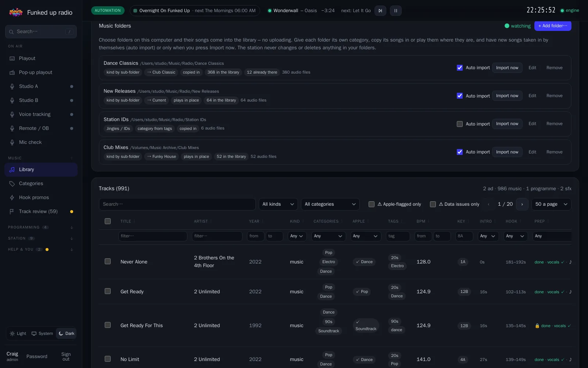The height and width of the screenshot is (368, 588).
Task: Skip to the next track
Action: point(380,11)
